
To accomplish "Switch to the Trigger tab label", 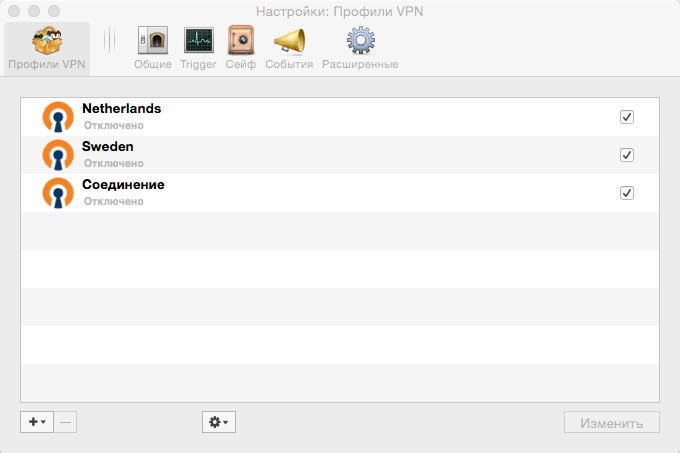I will [x=198, y=64].
